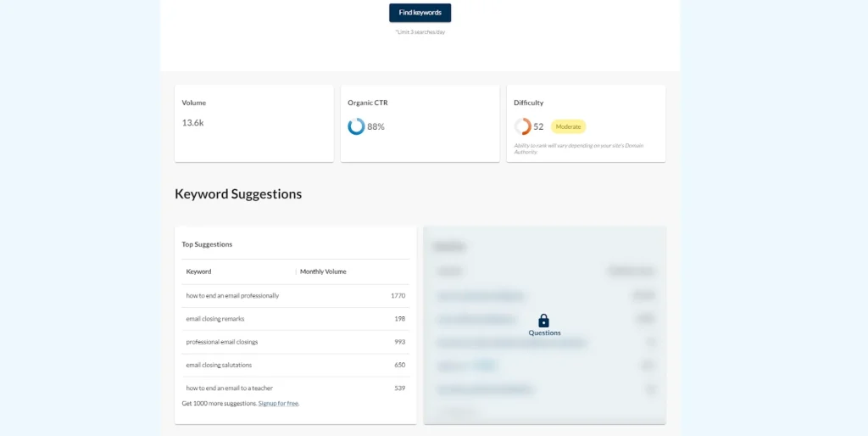Sort by the Keyword column header
The image size is (868, 436).
pyautogui.click(x=198, y=271)
